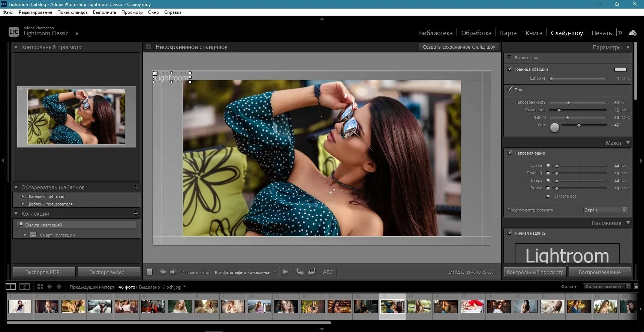Open the "Все фотографии кинопленки" dropdown

click(245, 272)
